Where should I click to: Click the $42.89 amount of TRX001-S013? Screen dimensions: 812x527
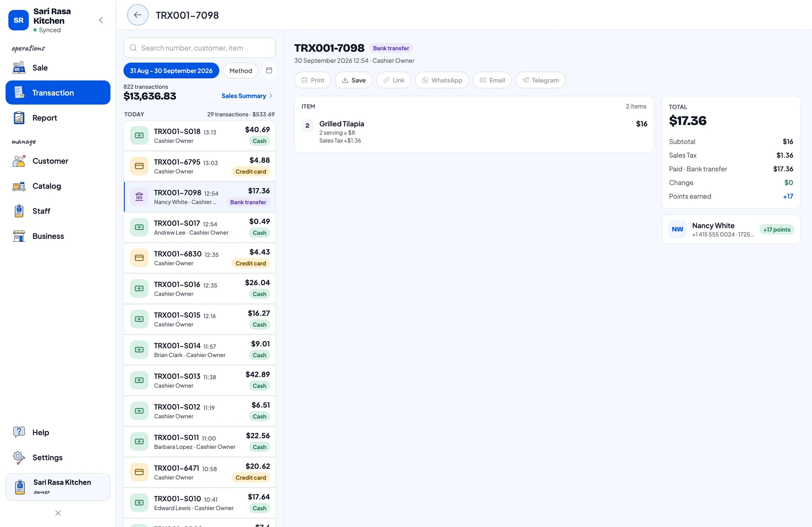point(257,374)
